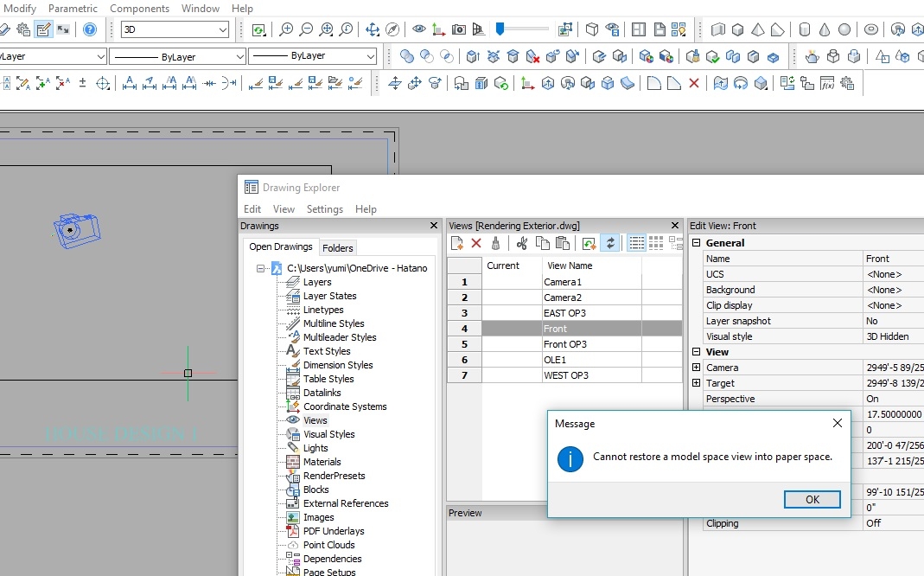Click the blue Help question mark icon

click(x=90, y=29)
